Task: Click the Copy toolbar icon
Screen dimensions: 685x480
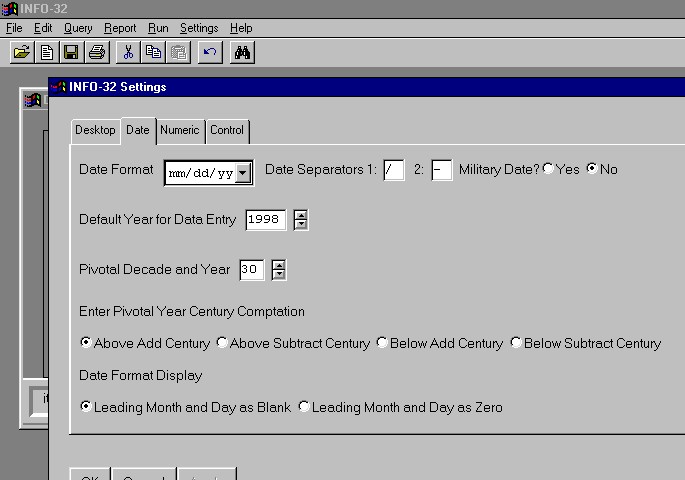Action: pos(153,52)
